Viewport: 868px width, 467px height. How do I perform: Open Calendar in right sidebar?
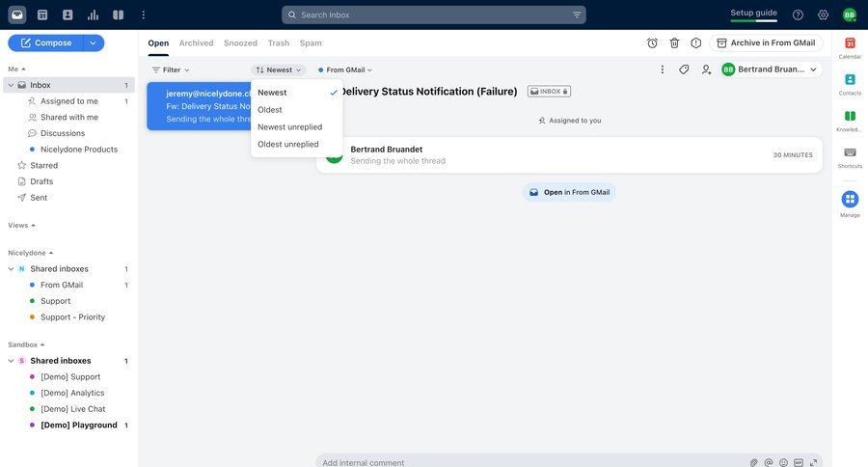point(850,47)
